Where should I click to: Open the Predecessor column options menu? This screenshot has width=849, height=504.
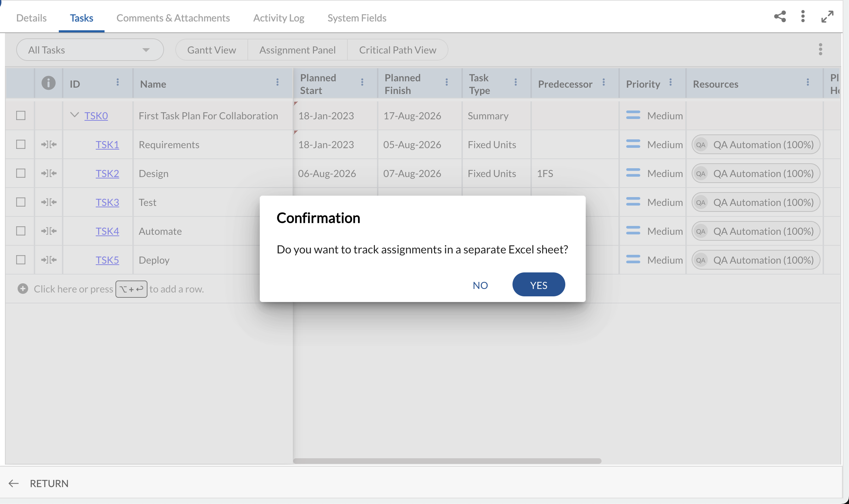604,82
